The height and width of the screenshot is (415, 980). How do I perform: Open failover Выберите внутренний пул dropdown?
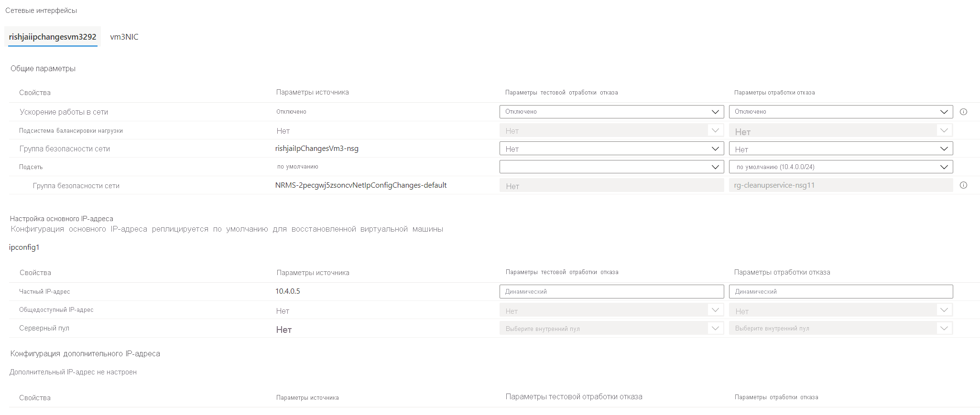tap(841, 328)
